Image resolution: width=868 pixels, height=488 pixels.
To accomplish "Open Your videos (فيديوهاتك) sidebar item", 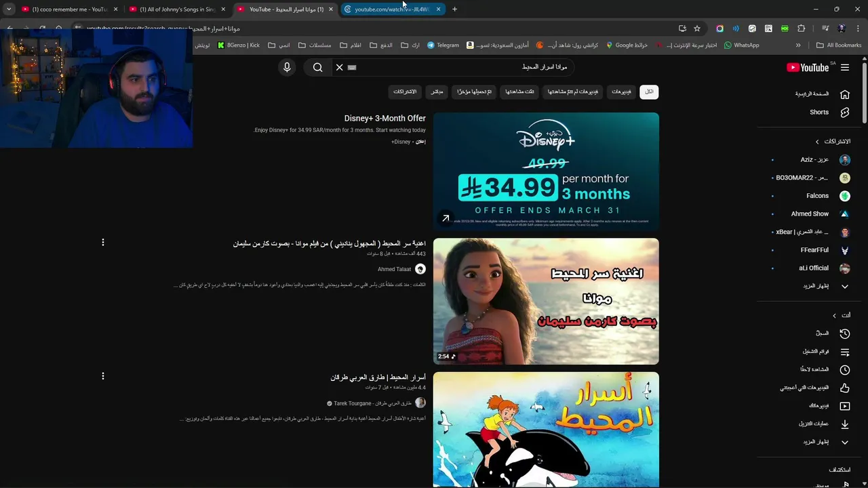I will 829,406.
